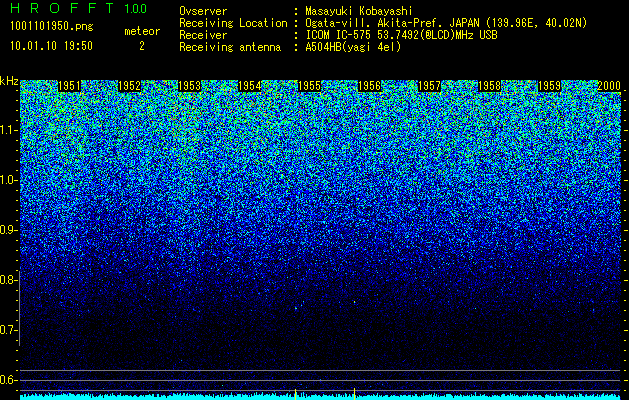This screenshot has height=400, width=629.
Task: Click the meteor count value 2
Action: [142, 46]
